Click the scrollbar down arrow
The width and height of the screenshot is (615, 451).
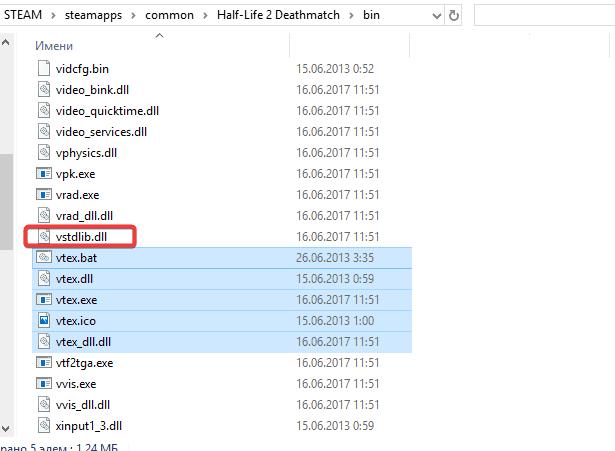(x=6, y=429)
